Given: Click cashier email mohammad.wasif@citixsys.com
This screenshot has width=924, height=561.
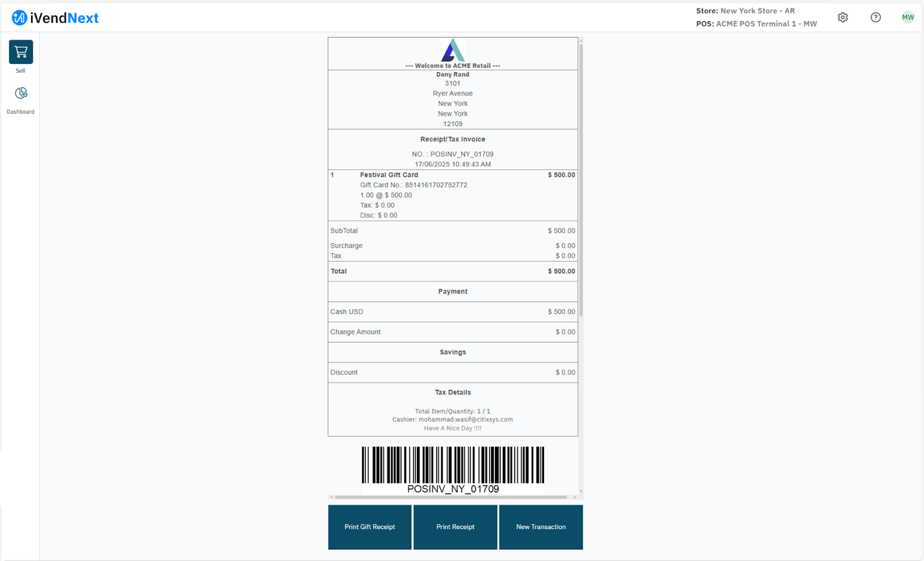Looking at the screenshot, I should tap(465, 419).
